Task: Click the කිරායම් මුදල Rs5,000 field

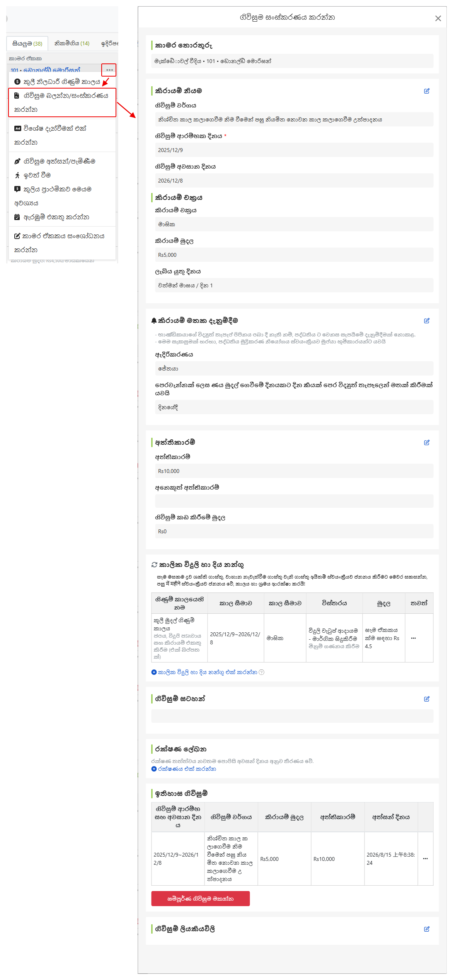Action: (294, 255)
